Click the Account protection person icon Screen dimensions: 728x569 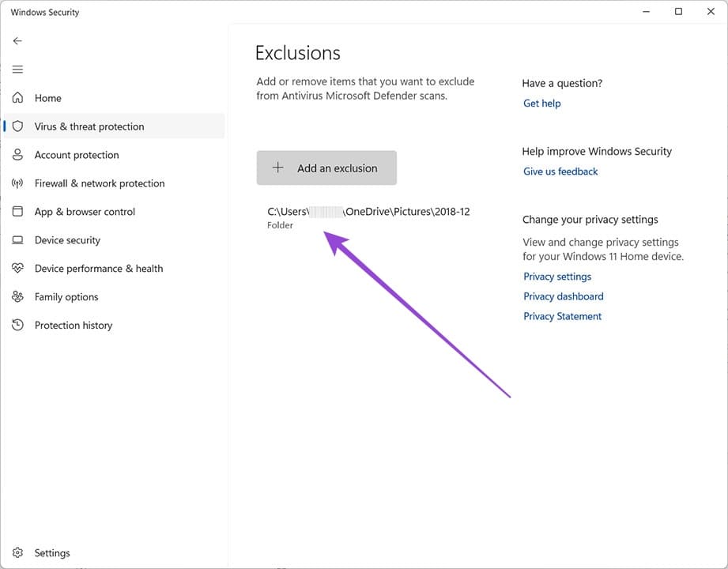(17, 155)
